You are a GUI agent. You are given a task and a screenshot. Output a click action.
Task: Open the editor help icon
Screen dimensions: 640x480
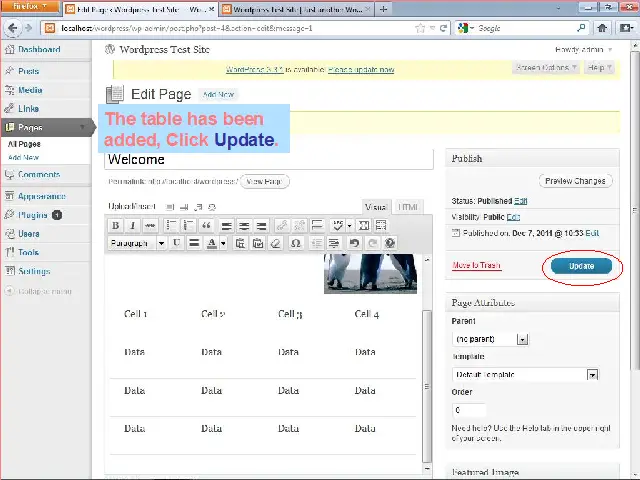[390, 243]
